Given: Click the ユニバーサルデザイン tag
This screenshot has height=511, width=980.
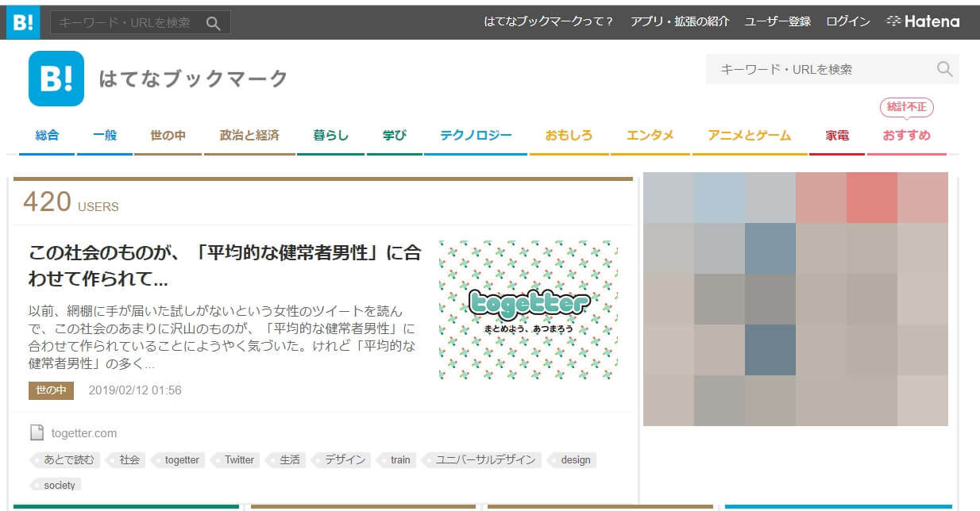Looking at the screenshot, I should pyautogui.click(x=485, y=459).
